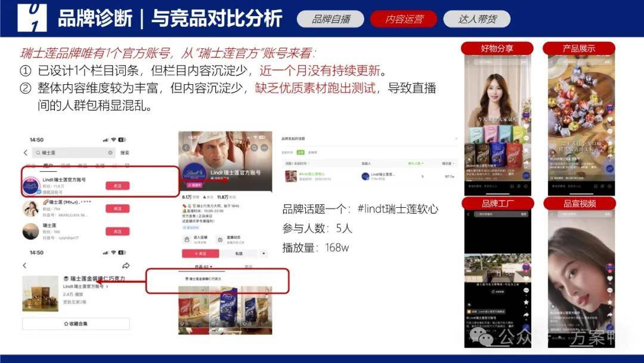This screenshot has width=644, height=363.
Task: Tap the 搜索 button beside the search box
Action: [x=125, y=152]
